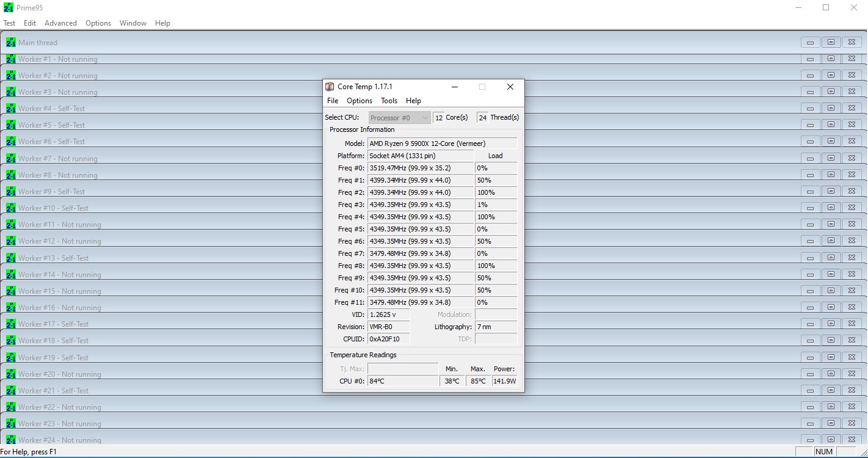Close the Core Temp window
Screen dimensions: 868x458
click(510, 87)
